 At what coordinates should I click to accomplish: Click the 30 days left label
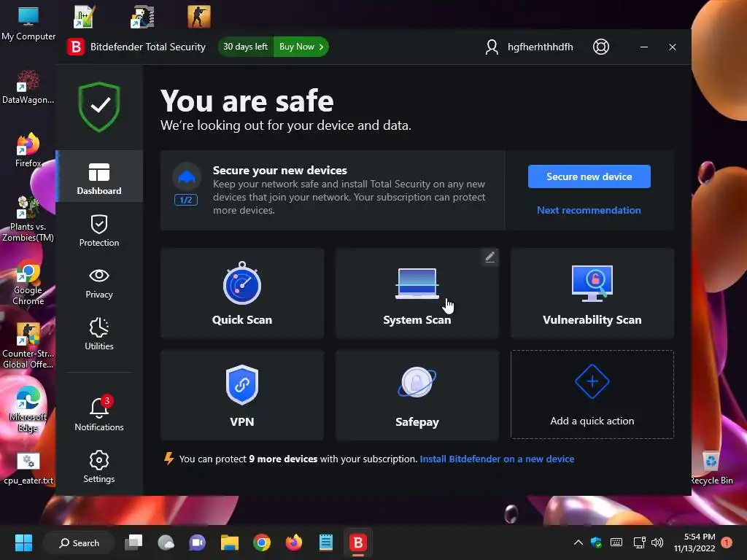tap(245, 47)
